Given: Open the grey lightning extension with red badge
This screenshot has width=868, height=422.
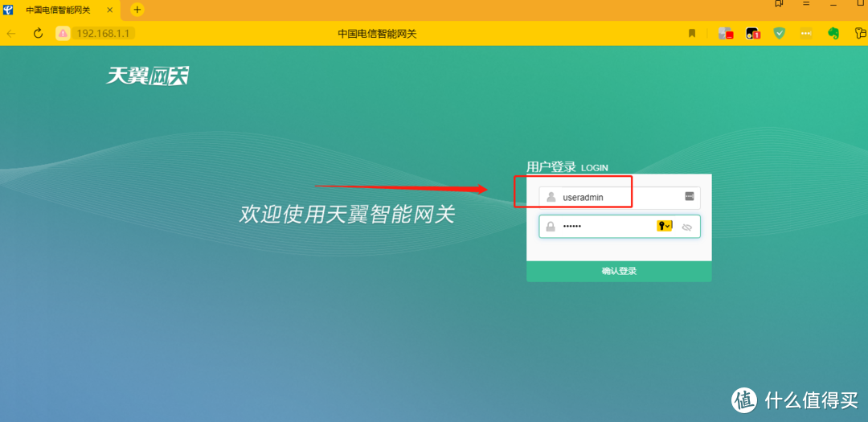Looking at the screenshot, I should coord(725,33).
